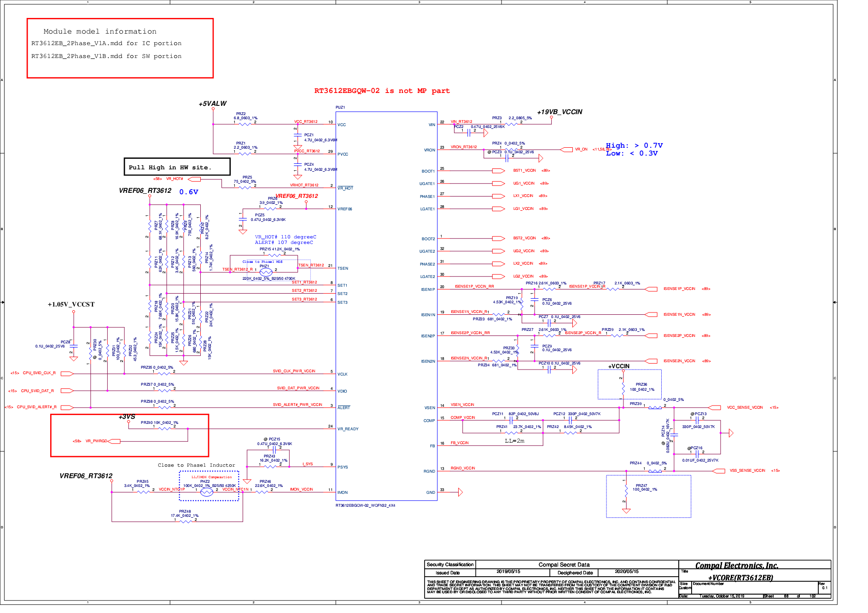Click the COMP pin label on PUZ1
868x613 pixels.
(x=429, y=421)
